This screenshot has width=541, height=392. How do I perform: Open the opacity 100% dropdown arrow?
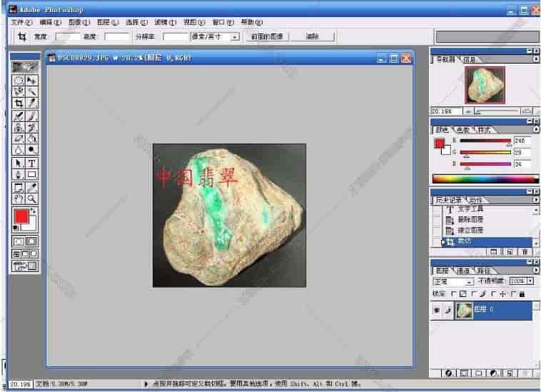[530, 282]
